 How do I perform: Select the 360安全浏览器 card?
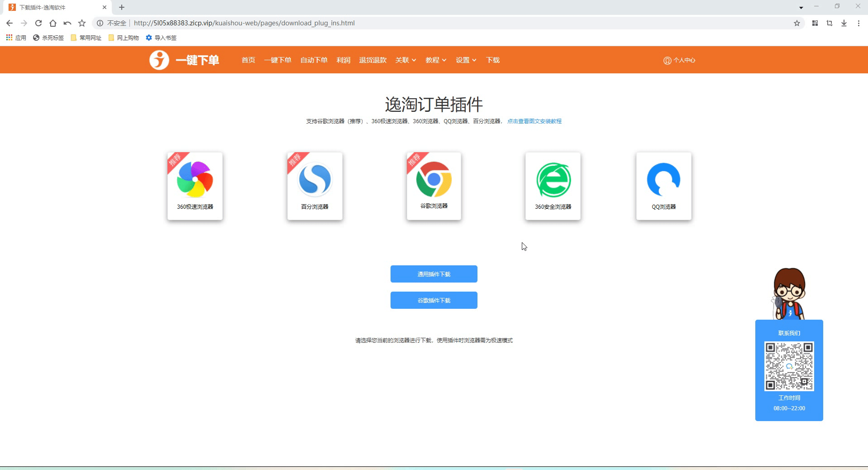point(553,186)
